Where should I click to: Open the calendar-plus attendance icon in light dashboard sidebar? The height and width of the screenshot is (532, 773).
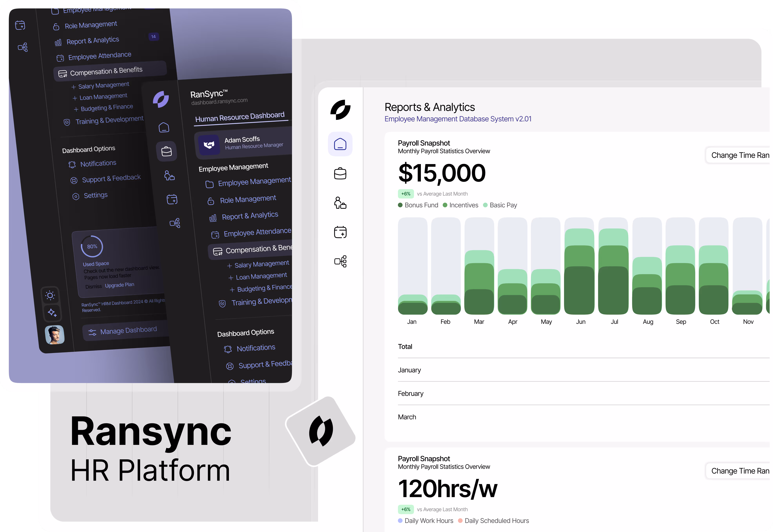[x=340, y=232]
